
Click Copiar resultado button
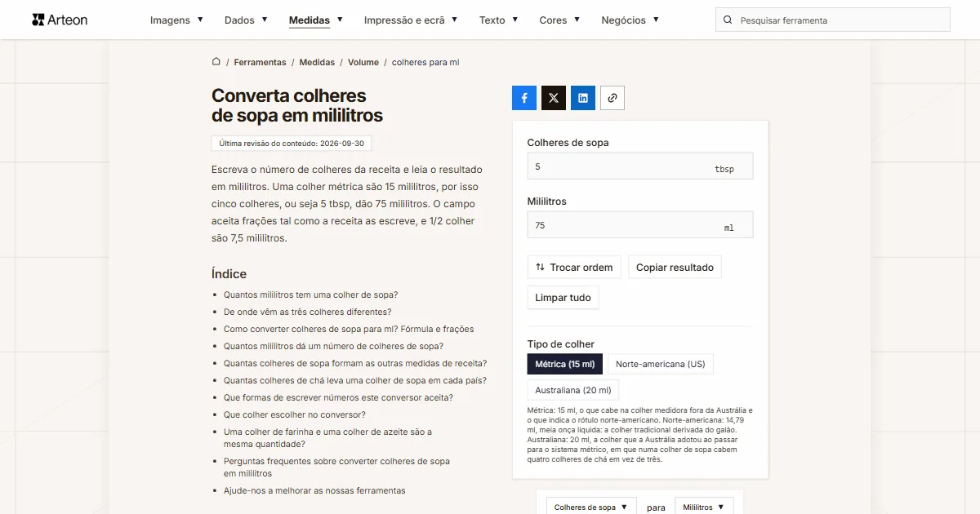pos(675,267)
